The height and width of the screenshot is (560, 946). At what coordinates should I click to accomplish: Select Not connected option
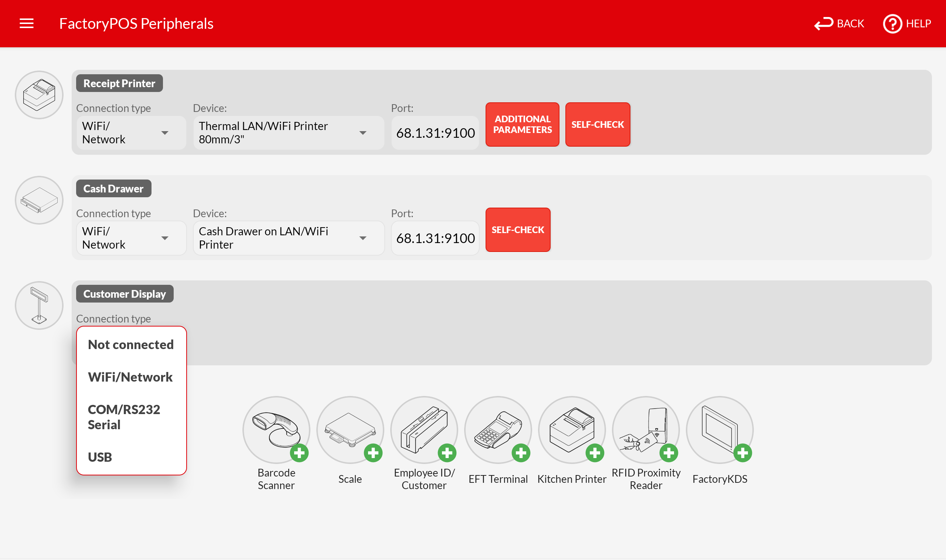tap(130, 345)
